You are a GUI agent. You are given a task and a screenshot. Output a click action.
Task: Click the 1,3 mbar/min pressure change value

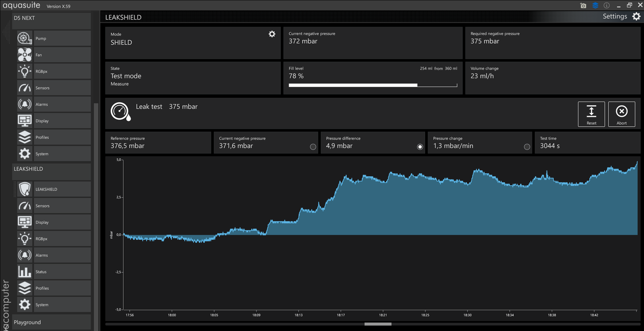coord(453,146)
